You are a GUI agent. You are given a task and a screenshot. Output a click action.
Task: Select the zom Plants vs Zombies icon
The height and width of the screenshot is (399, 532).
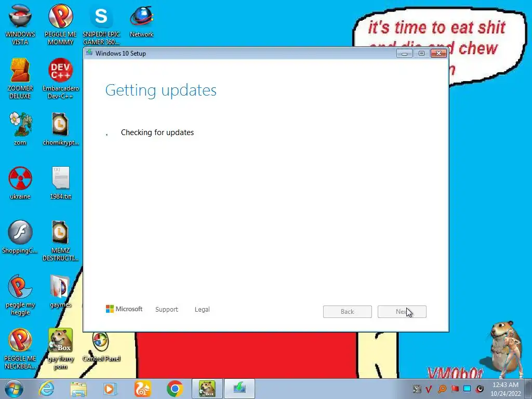point(20,129)
